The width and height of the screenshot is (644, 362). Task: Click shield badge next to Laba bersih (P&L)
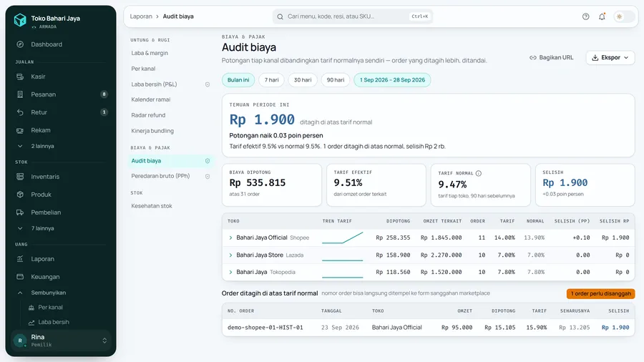tap(208, 84)
